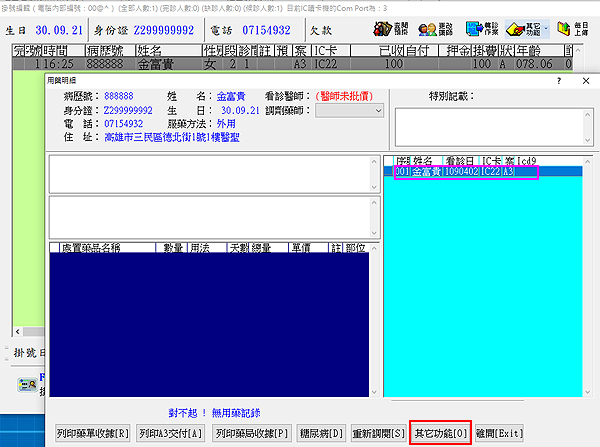Open 其它功能[O] at dialog bottom
This screenshot has height=447, width=600.
click(x=440, y=433)
